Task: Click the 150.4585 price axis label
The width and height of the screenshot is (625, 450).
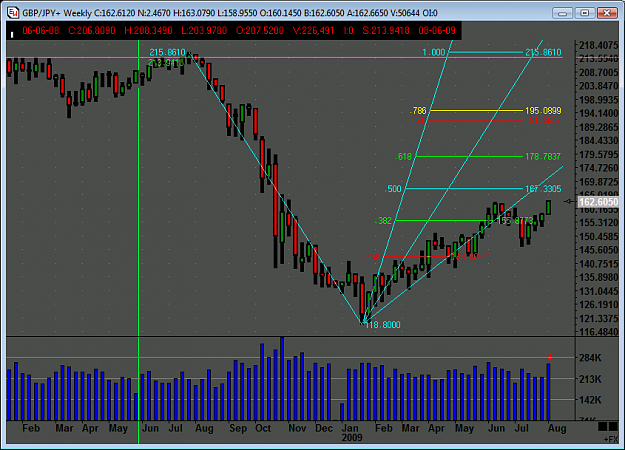Action: point(599,237)
